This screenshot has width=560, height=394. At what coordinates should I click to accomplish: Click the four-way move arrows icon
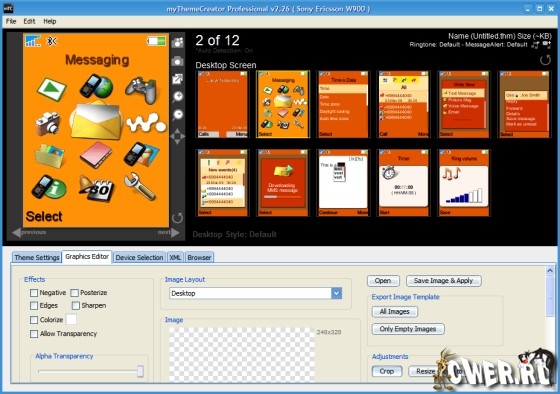[x=178, y=136]
